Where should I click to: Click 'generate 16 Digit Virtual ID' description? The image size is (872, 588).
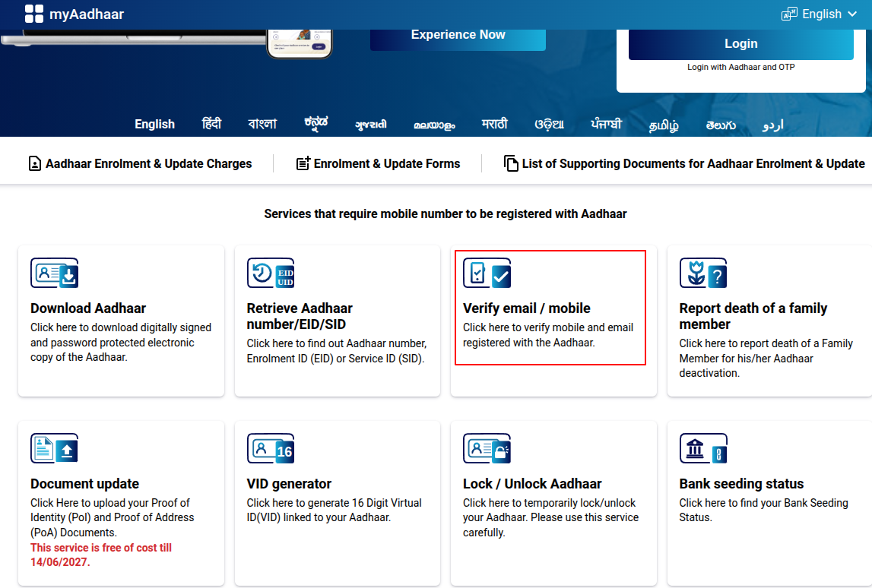click(x=334, y=511)
